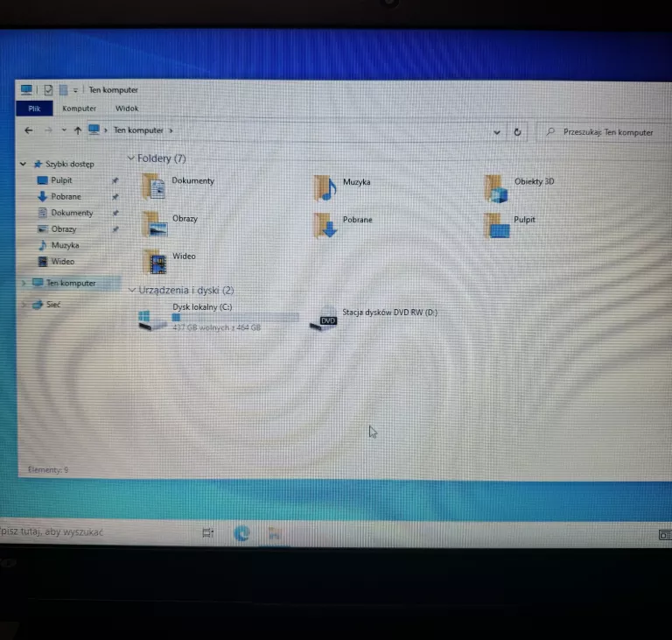Click the Dysk lokalny (C:) capacity bar
The image size is (672, 640).
point(234,317)
